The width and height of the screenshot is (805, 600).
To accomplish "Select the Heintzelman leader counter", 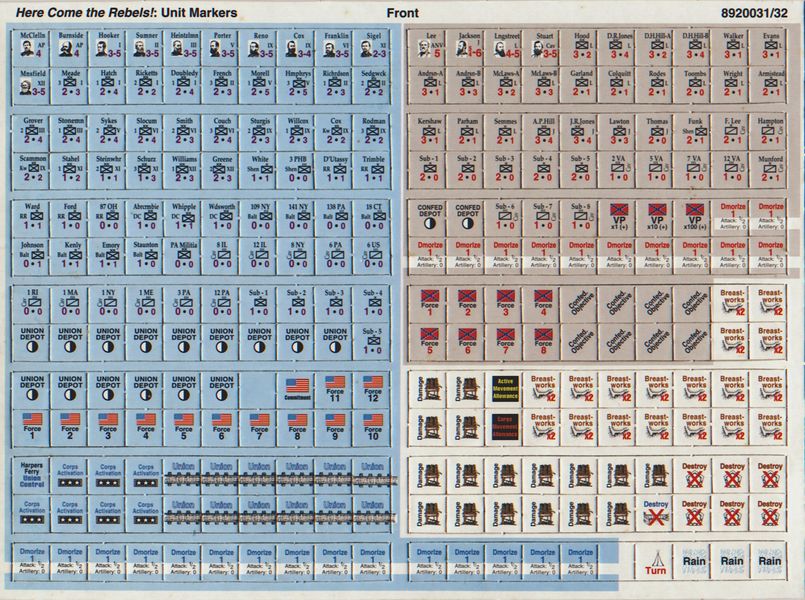I will [x=184, y=48].
